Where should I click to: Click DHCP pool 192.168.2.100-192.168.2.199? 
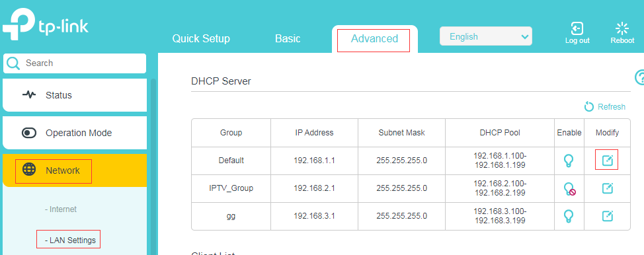[x=500, y=188]
